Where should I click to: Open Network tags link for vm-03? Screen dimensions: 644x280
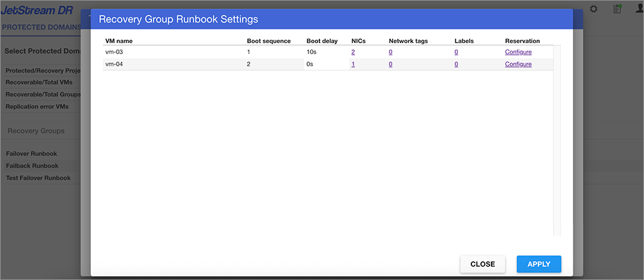coord(390,52)
